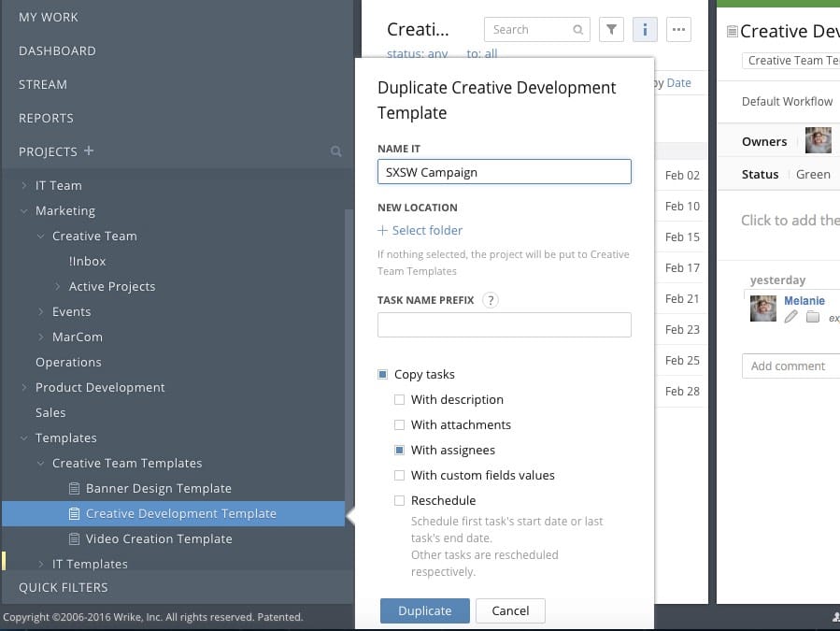
Task: Open the Select folder link
Action: click(420, 230)
